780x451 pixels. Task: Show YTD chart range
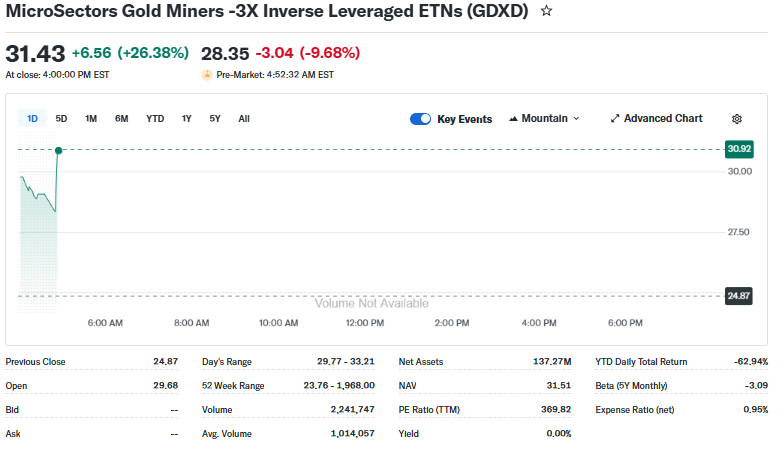tap(155, 119)
